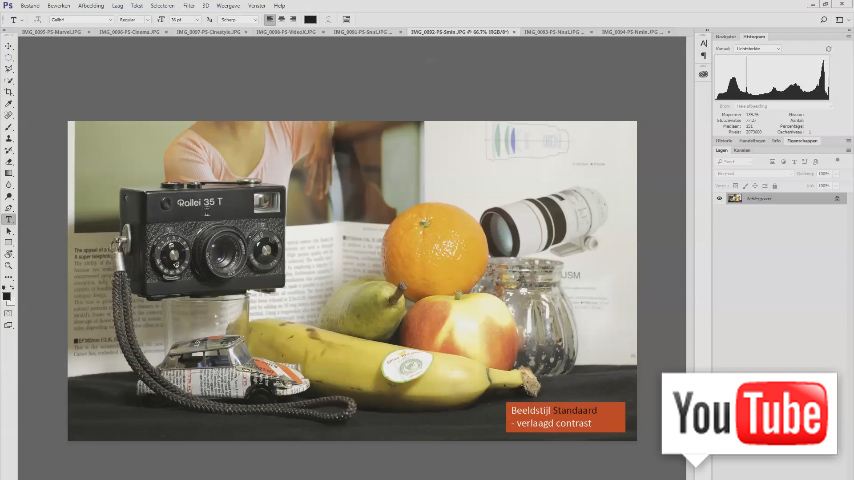Hide the Achtergrond layer with the eye icon
This screenshot has width=854, height=480.
point(719,198)
